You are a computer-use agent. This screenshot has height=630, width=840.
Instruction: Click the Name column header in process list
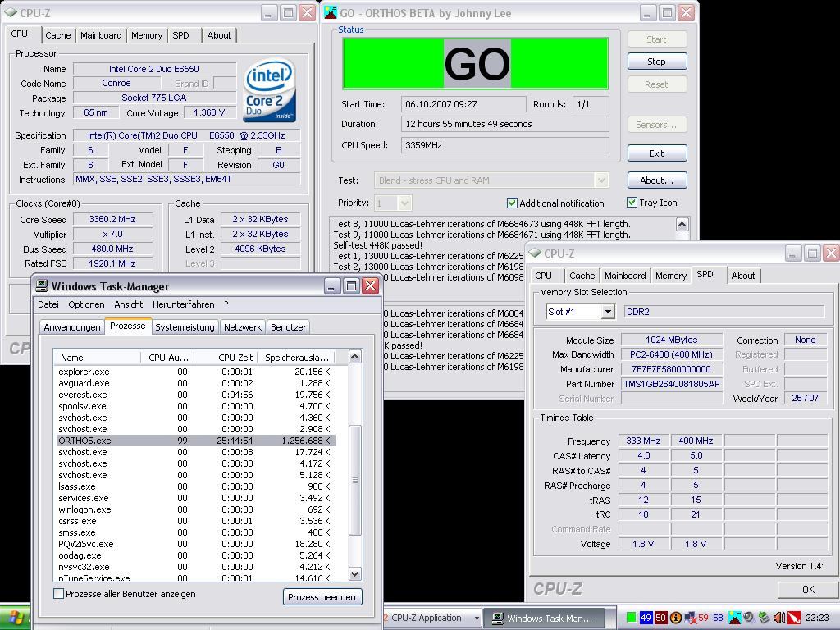[x=97, y=358]
